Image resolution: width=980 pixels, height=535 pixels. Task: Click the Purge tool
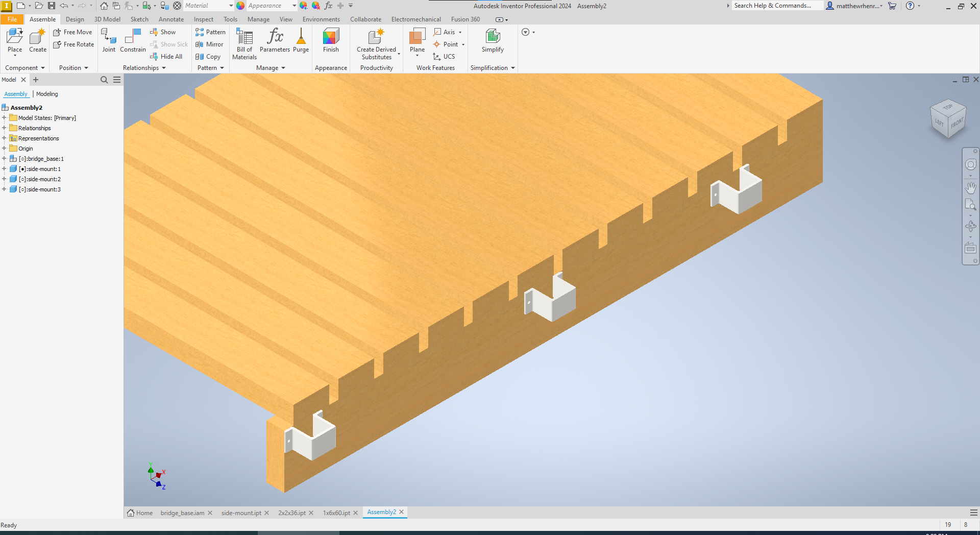[301, 40]
